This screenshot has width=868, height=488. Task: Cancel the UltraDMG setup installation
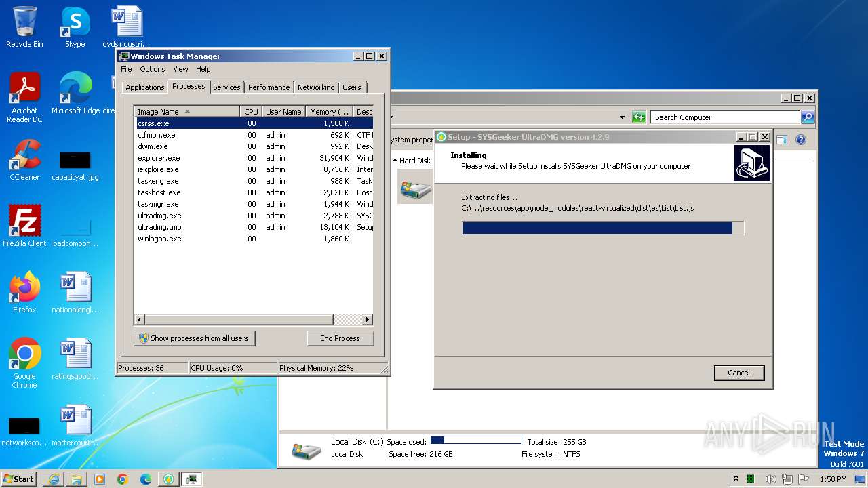point(738,373)
